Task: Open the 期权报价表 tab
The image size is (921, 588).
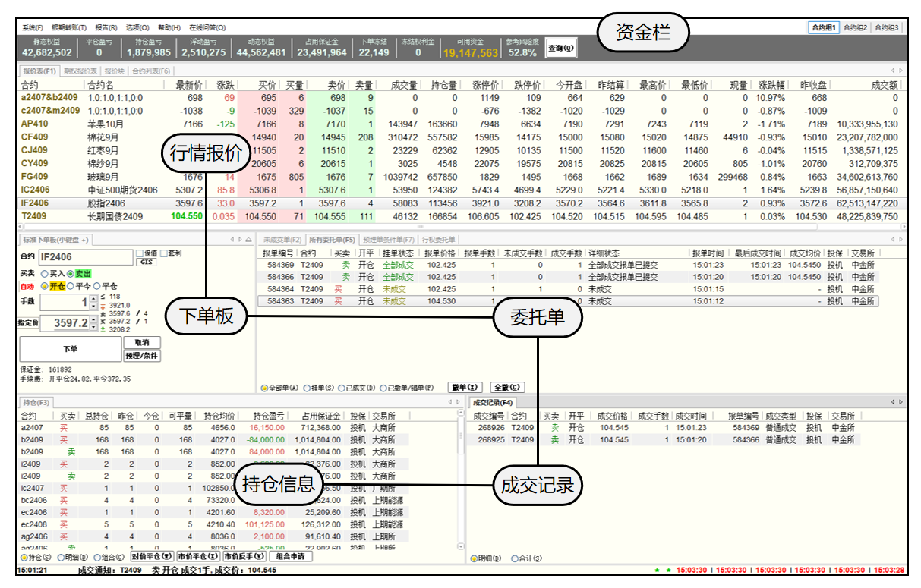Action: (x=80, y=71)
